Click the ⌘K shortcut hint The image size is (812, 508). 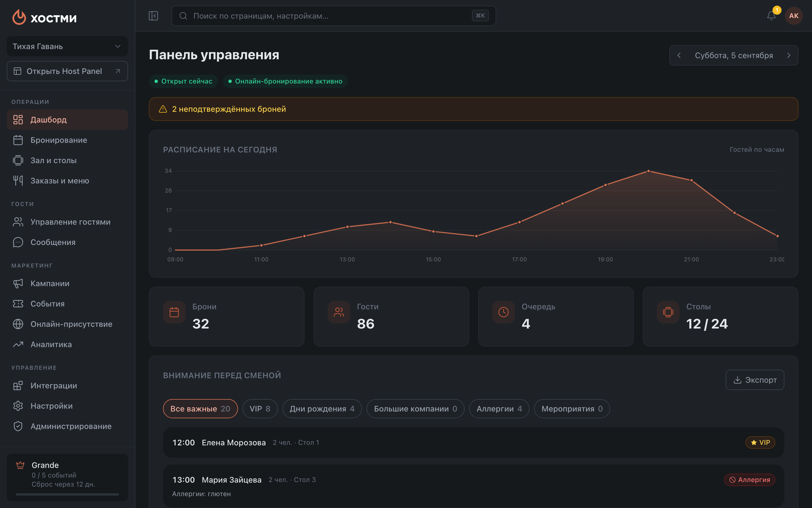pyautogui.click(x=480, y=16)
